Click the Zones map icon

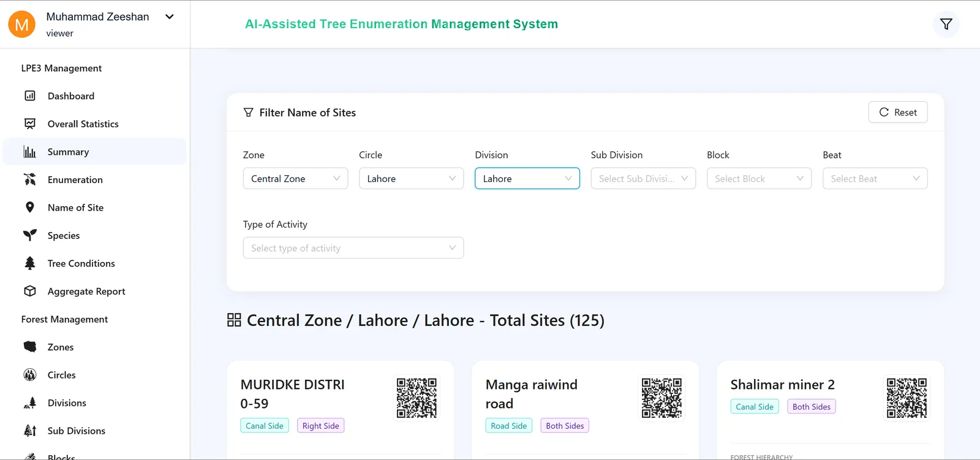click(30, 347)
